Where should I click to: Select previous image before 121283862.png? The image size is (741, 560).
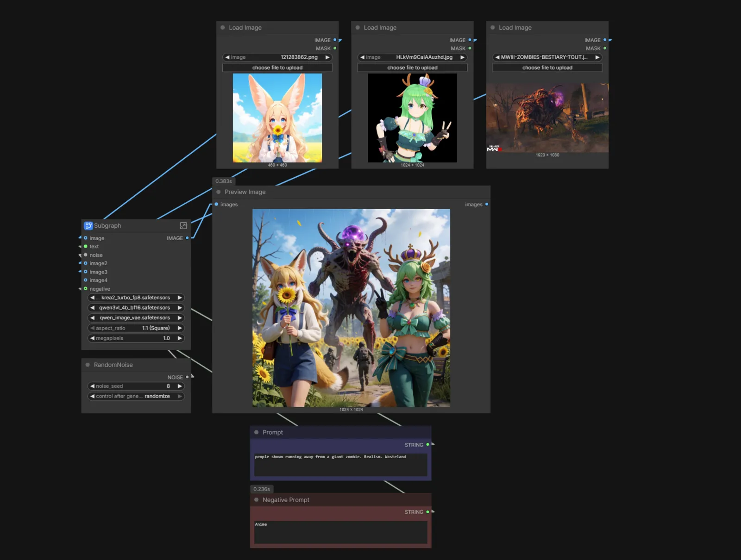point(227,57)
